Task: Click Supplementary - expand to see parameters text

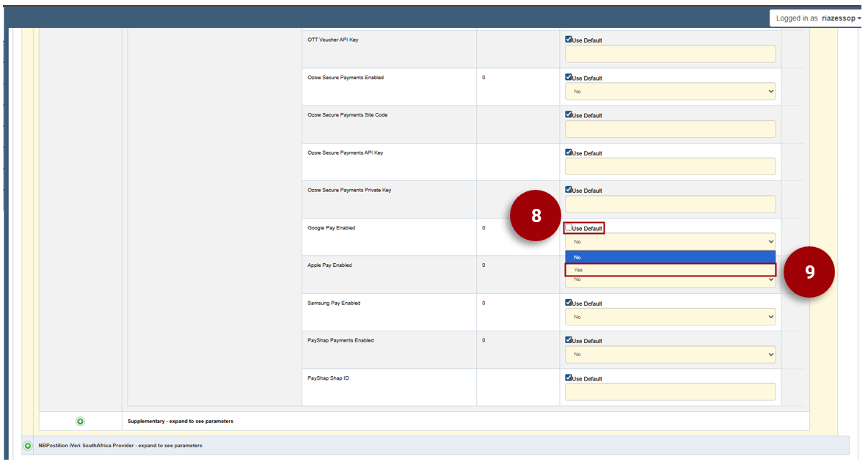Action: click(180, 422)
